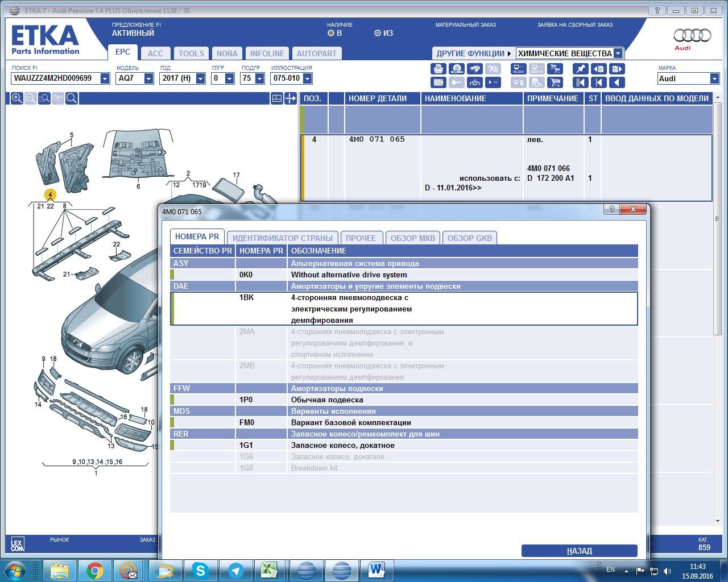Open the МАРКА dropdown showing Audi

(714, 78)
